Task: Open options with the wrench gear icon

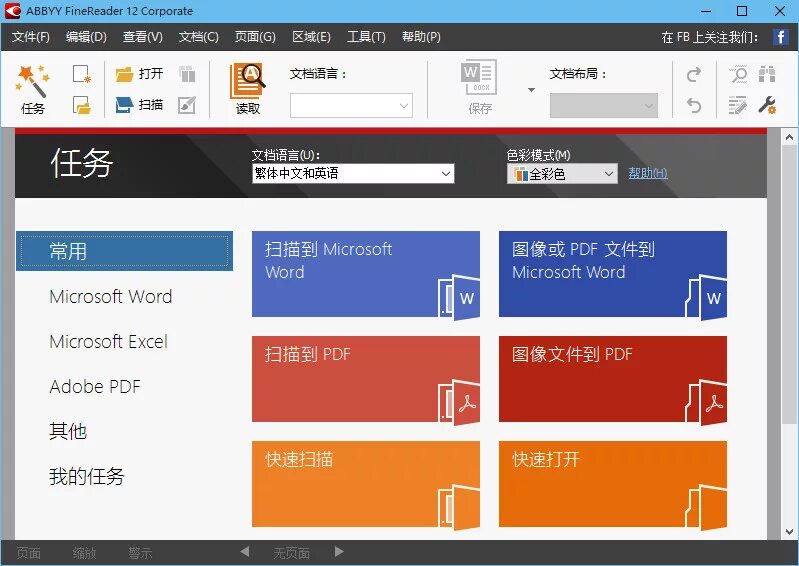Action: pyautogui.click(x=767, y=105)
